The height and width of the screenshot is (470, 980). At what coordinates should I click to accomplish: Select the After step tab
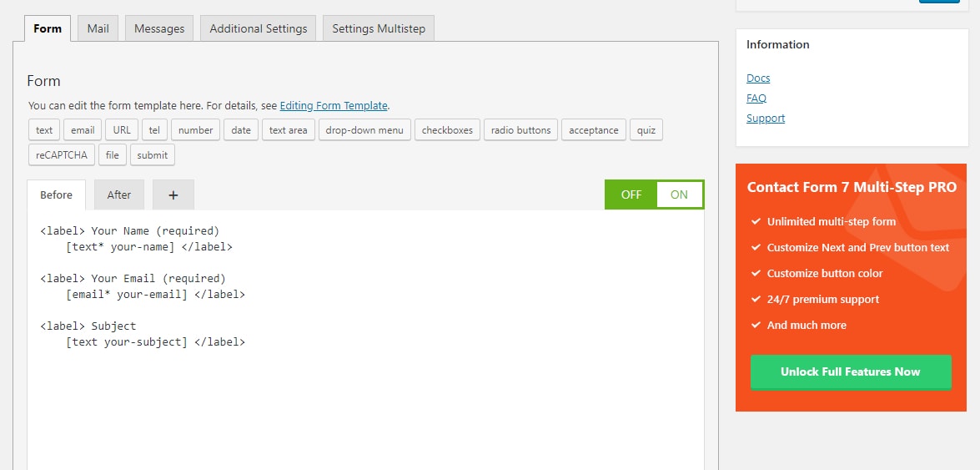(118, 195)
